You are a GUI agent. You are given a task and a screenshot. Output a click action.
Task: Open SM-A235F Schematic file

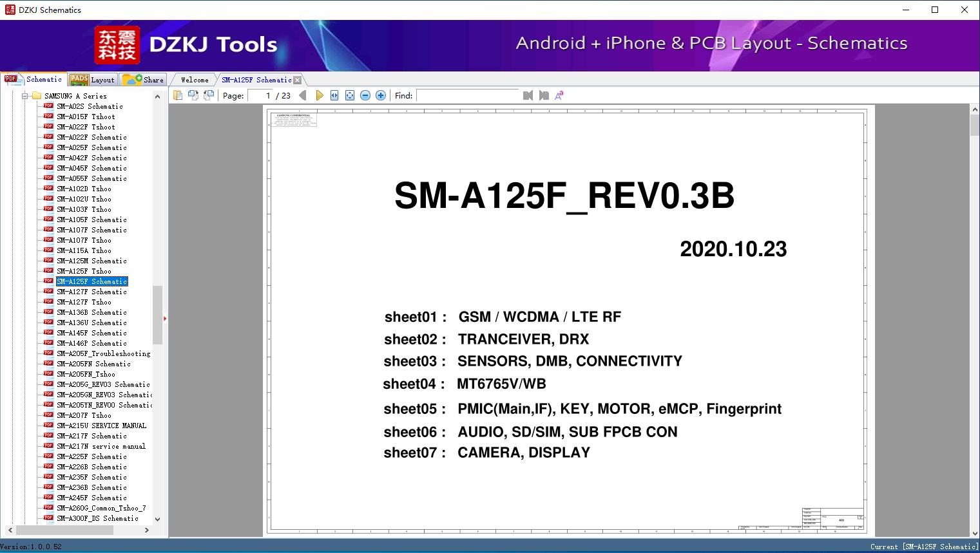(91, 477)
